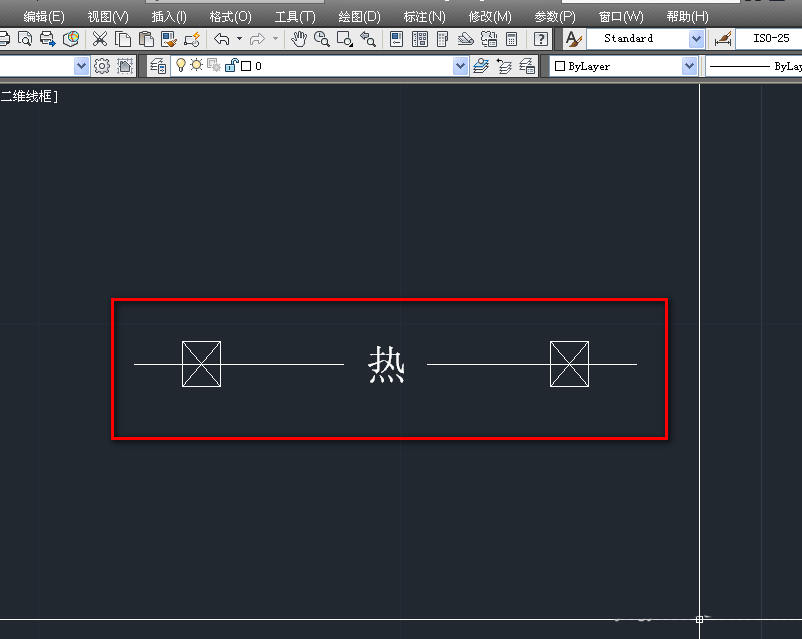Open the Sheet Set Manager icon
Viewport: 802px width, 639px height.
pos(465,39)
